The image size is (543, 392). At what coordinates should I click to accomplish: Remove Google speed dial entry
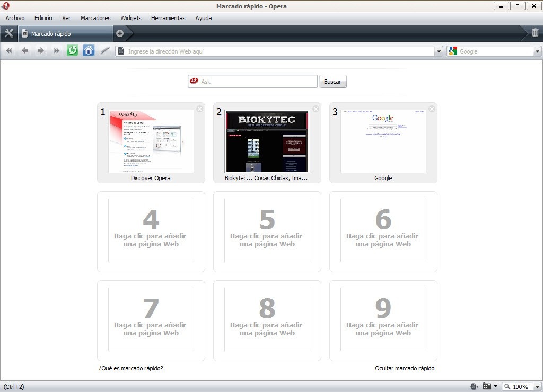coord(432,109)
